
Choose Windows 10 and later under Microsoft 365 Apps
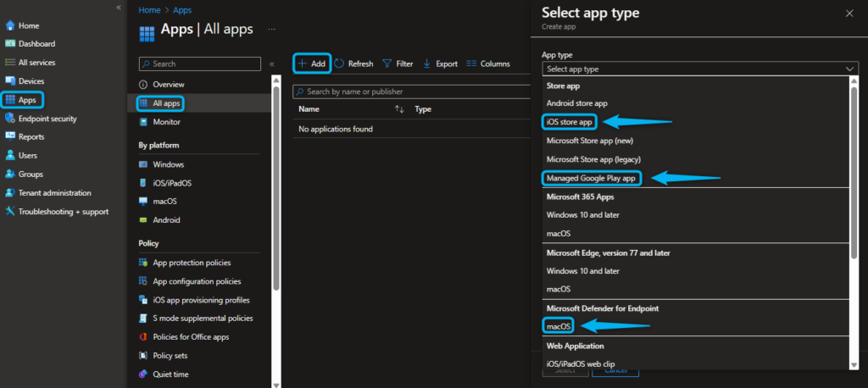click(583, 215)
